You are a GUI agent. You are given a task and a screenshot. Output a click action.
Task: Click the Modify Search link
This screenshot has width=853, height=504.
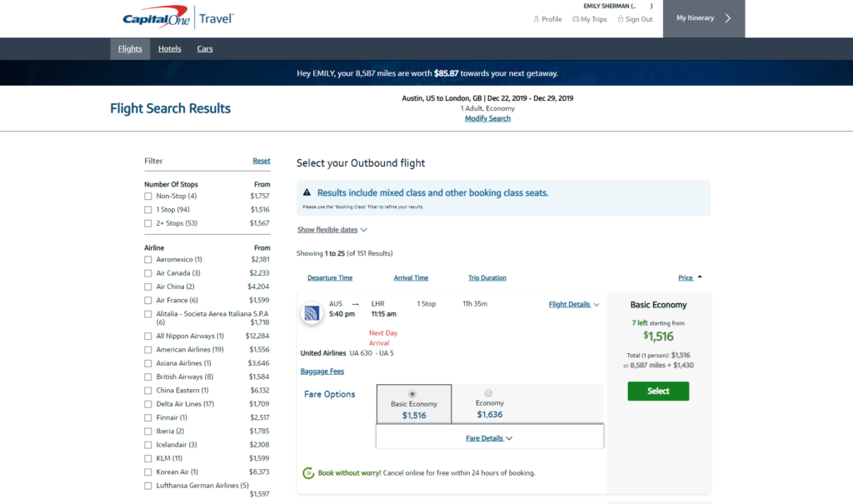[487, 118]
